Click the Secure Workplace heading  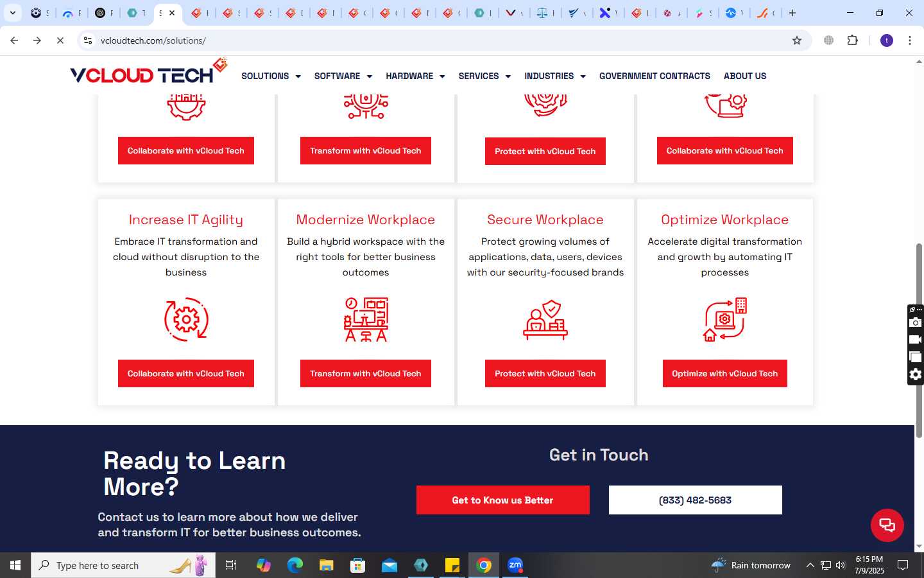pyautogui.click(x=545, y=220)
